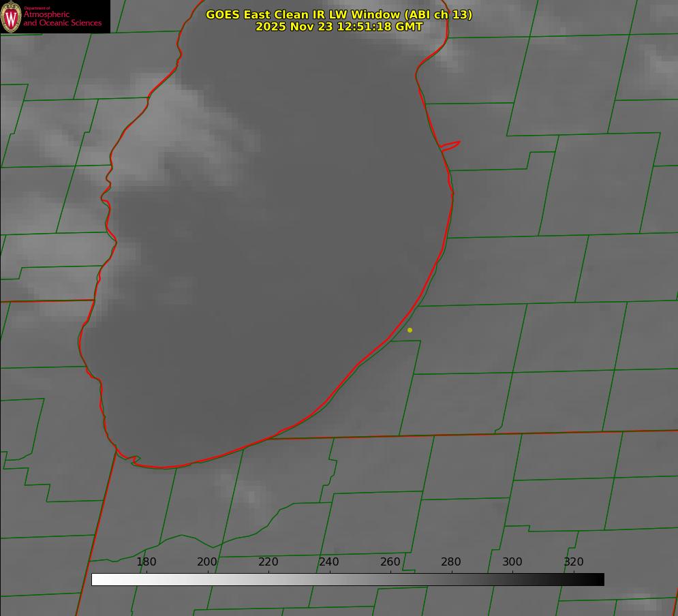Select the GOES East Clean IR title

tap(339, 14)
